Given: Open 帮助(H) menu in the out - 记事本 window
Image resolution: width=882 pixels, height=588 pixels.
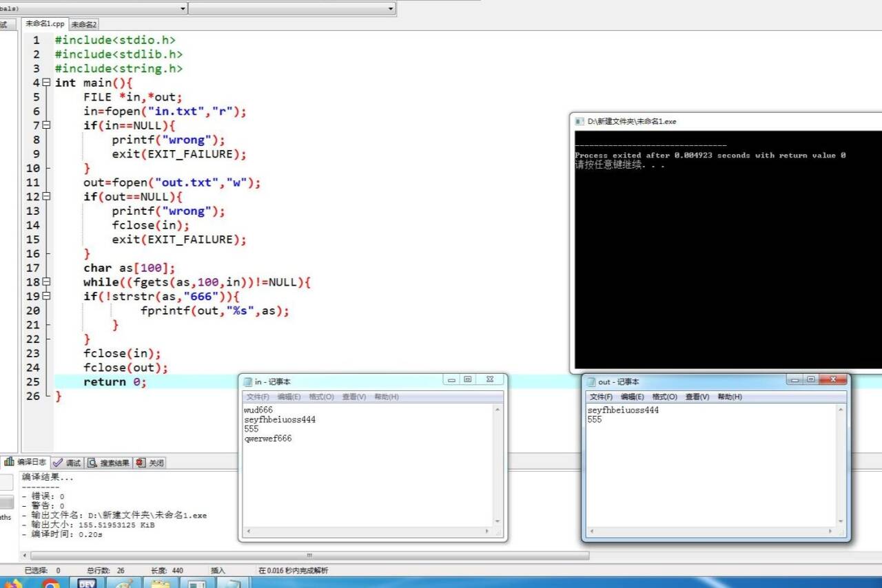Looking at the screenshot, I should pos(730,397).
